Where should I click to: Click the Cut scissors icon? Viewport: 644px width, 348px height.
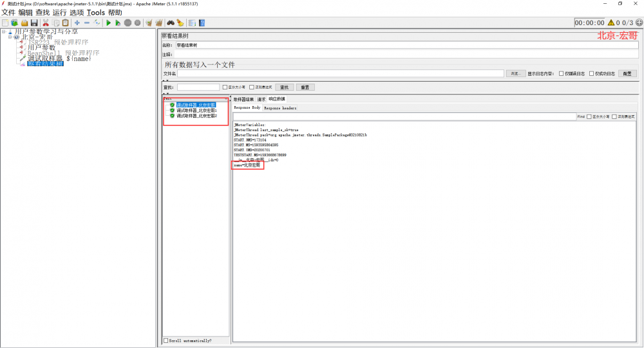pyautogui.click(x=46, y=23)
